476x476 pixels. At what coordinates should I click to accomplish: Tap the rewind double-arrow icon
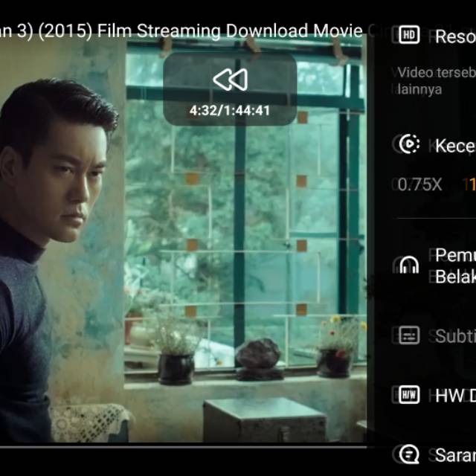[x=230, y=80]
